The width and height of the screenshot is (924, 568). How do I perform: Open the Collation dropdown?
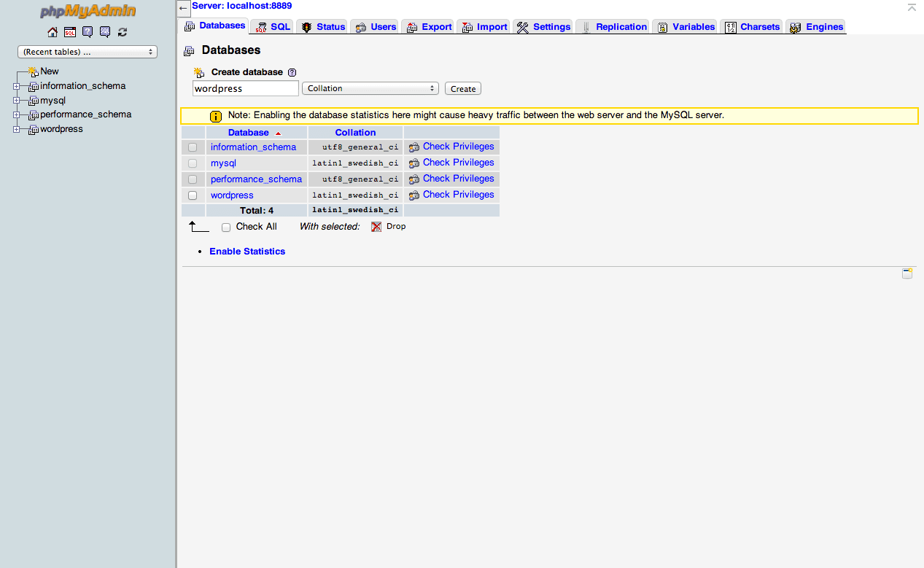pyautogui.click(x=370, y=88)
